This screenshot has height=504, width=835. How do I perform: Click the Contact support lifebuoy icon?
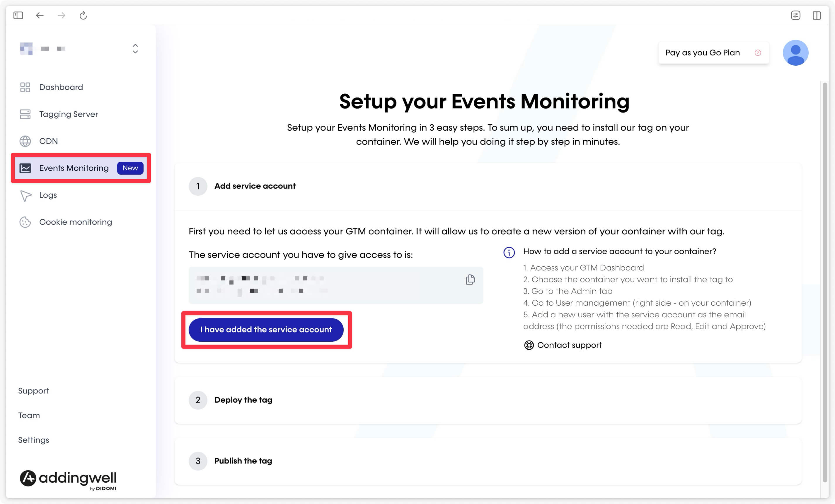pos(529,345)
